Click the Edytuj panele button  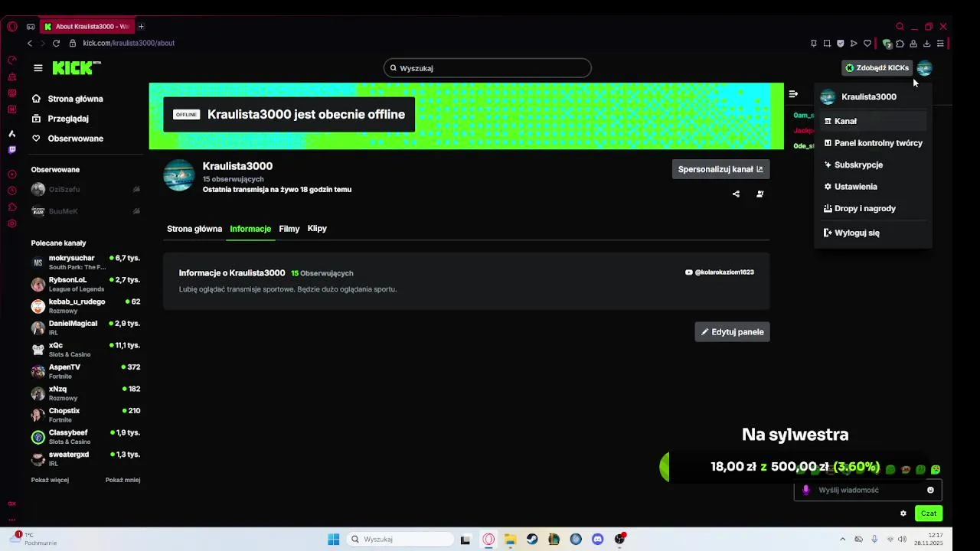pyautogui.click(x=732, y=332)
